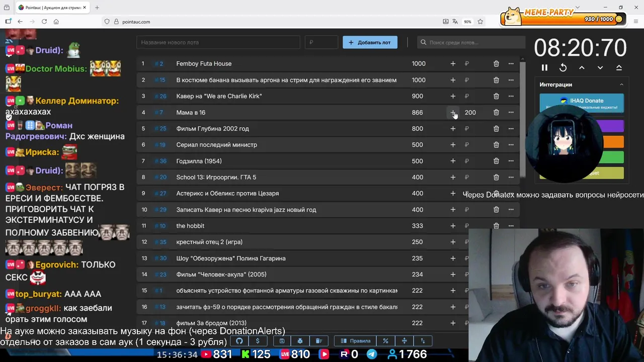
Task: Open the Правила panel
Action: (355, 341)
